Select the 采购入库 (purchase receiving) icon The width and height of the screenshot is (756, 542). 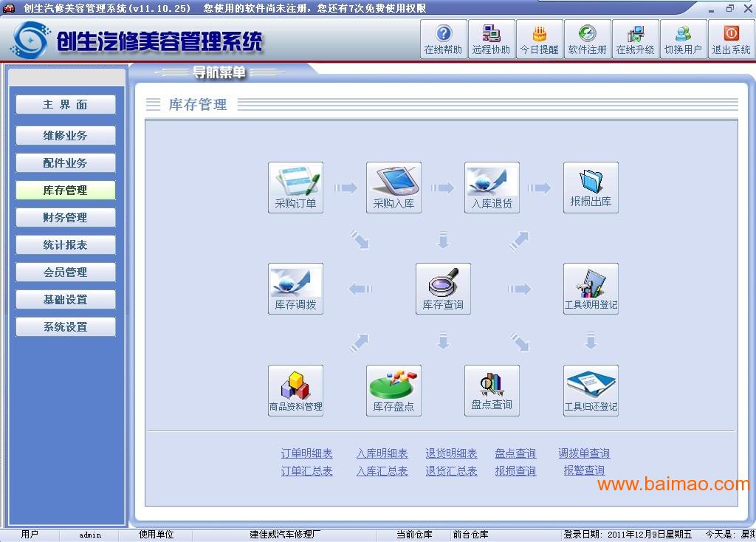click(x=394, y=187)
